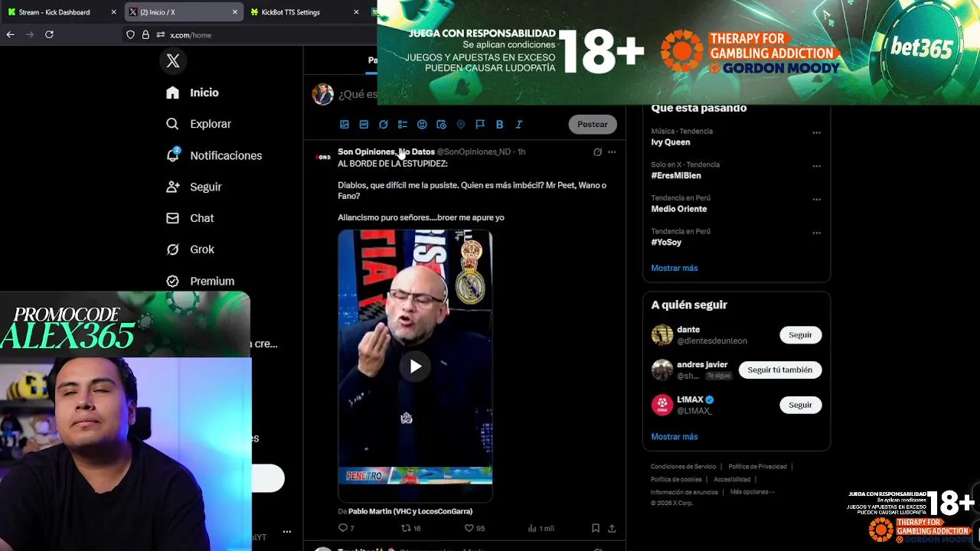
Task: Open #YoSoy trending topic
Action: [666, 242]
